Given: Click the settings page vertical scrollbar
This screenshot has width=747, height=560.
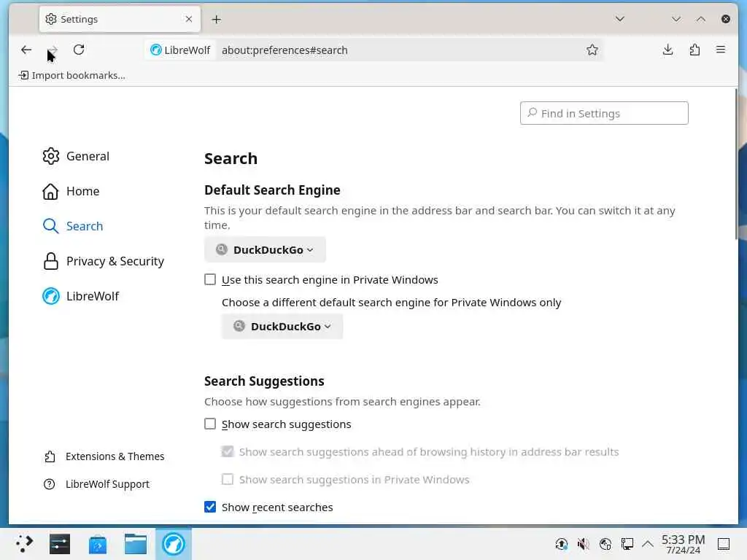Looking at the screenshot, I should point(735,164).
